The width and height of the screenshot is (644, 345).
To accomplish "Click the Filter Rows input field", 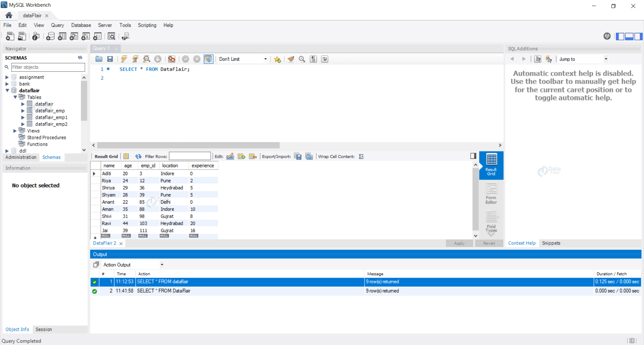I will tap(190, 156).
